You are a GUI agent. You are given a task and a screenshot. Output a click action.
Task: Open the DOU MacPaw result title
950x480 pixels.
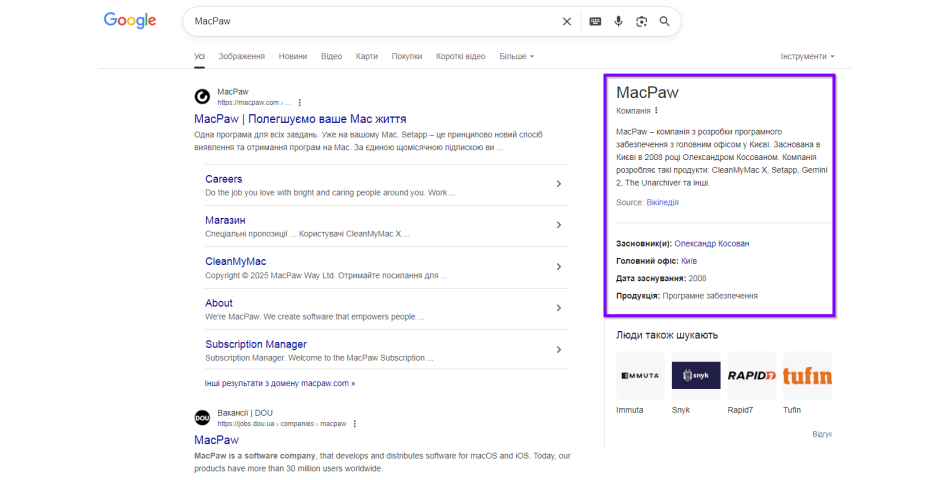click(x=216, y=440)
